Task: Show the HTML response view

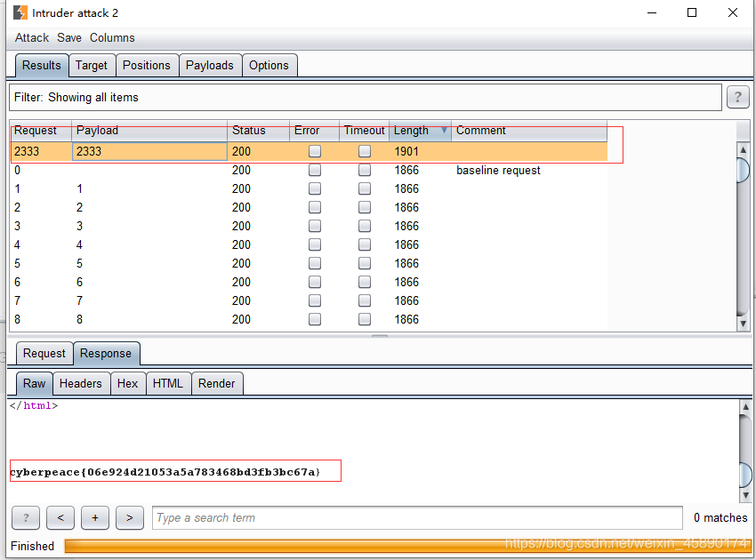Action: (x=168, y=384)
